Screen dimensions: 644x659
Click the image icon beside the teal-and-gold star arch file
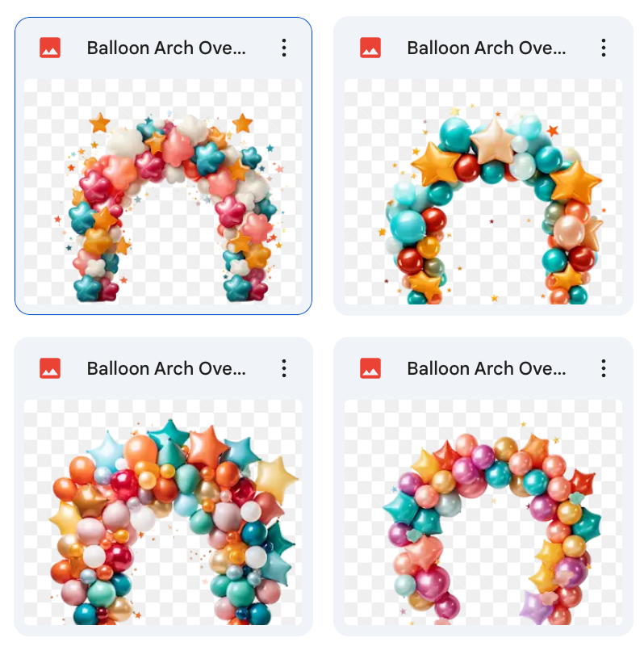[370, 48]
